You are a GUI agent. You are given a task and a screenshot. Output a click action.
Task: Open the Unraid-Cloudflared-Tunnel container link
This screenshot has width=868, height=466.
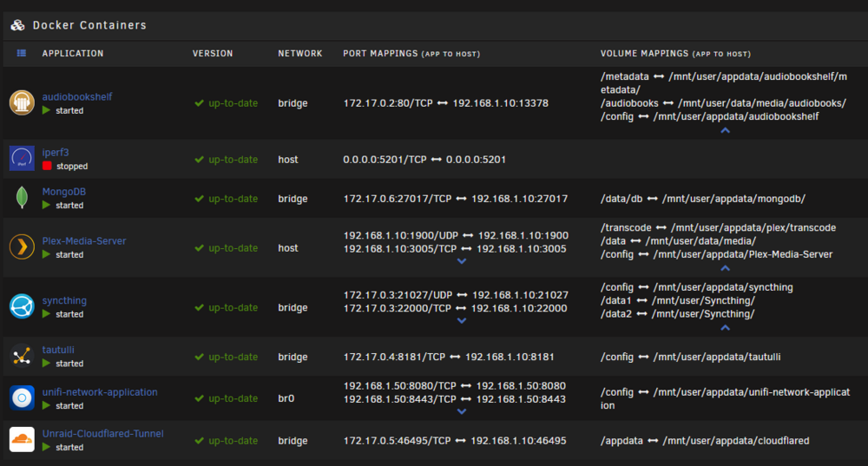pos(103,433)
